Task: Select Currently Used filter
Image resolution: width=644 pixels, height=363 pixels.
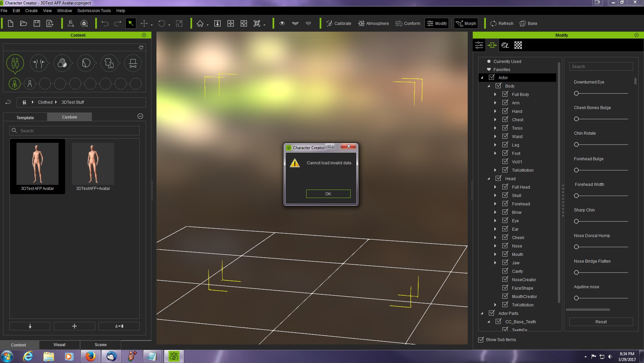Action: [x=507, y=61]
